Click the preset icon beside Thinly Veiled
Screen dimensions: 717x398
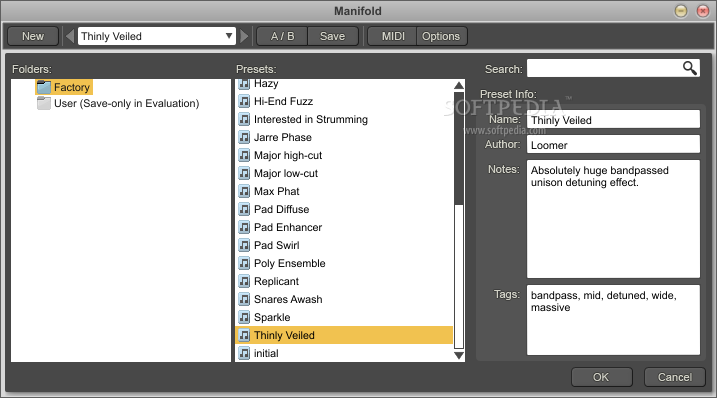[x=245, y=335]
